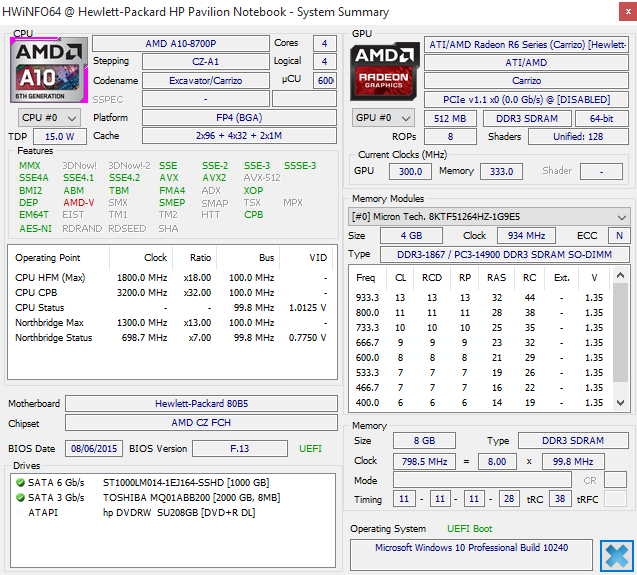Select the Northbridge Status row
Image resolution: width=637 pixels, height=575 pixels.
tap(171, 338)
